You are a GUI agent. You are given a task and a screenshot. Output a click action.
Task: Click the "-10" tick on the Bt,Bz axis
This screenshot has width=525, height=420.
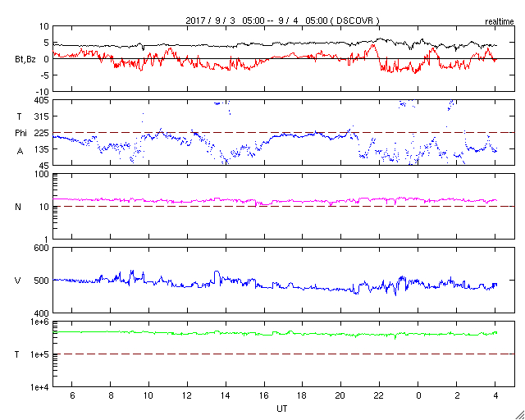click(42, 92)
